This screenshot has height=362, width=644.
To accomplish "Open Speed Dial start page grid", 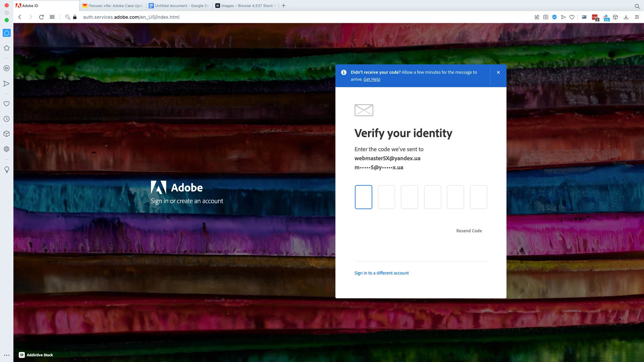I will tap(52, 17).
